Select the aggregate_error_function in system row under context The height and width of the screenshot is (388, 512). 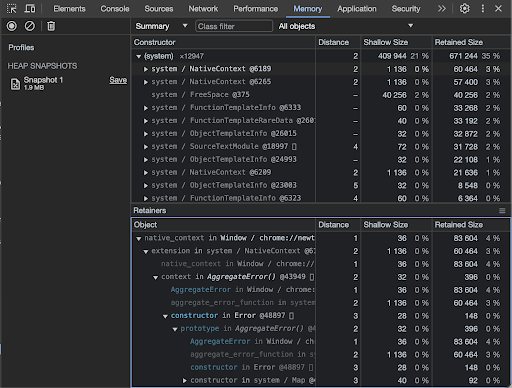(321, 303)
